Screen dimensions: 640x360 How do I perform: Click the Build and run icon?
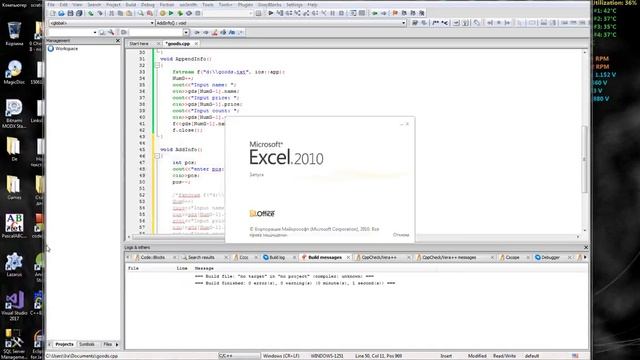click(x=180, y=13)
